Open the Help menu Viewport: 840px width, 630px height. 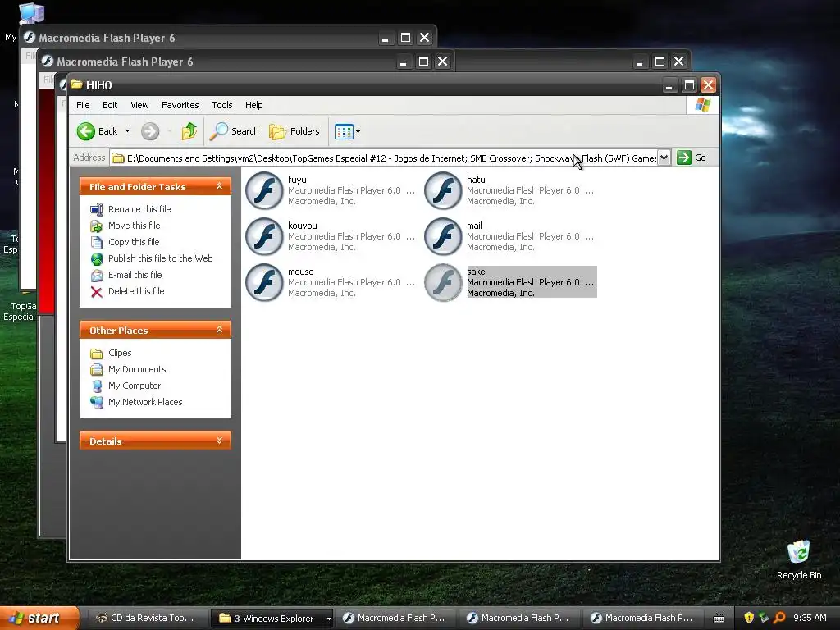(x=254, y=105)
